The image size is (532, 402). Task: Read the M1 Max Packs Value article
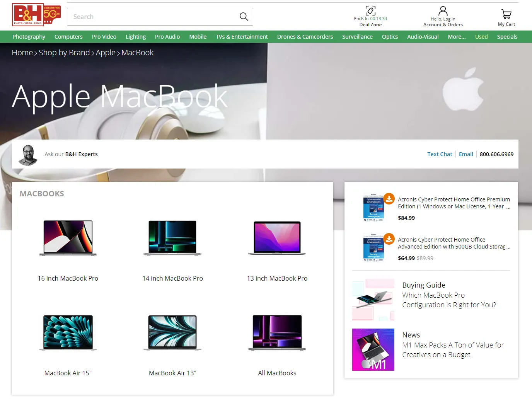tap(453, 350)
